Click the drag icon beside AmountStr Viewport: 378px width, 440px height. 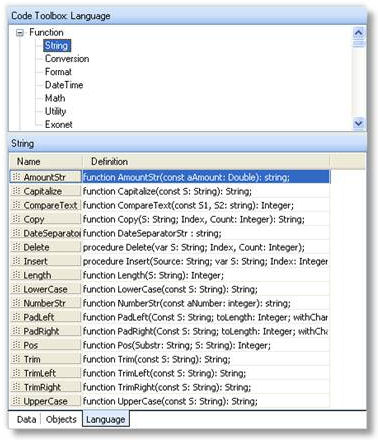coord(16,177)
